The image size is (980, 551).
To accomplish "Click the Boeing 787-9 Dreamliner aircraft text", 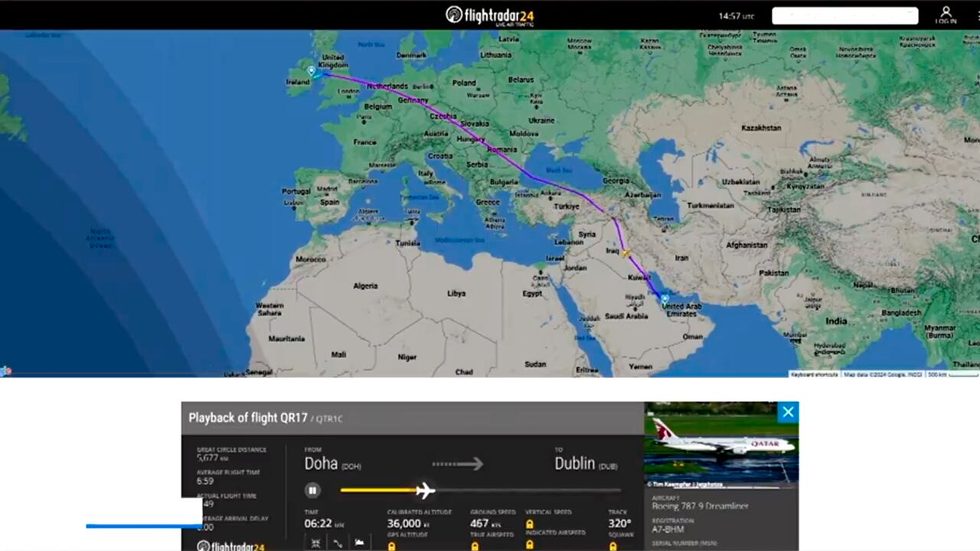I will pos(700,506).
